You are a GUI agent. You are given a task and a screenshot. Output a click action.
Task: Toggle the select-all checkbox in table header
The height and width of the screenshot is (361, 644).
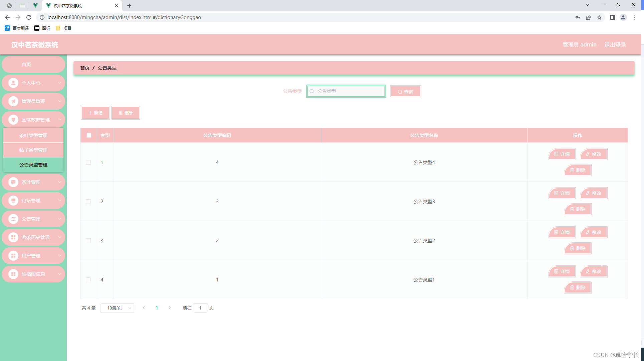click(x=89, y=135)
